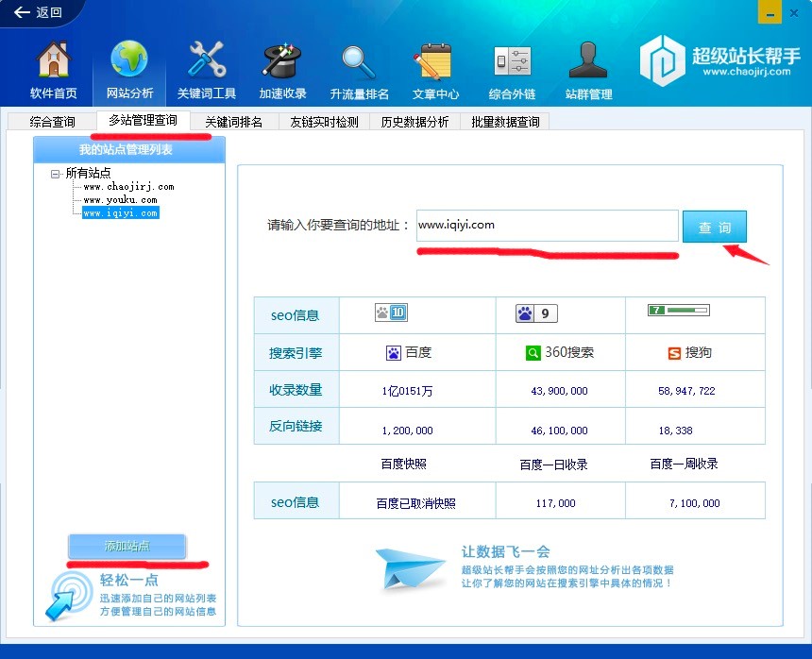
Task: Open the 批量数据查询 tab
Action: click(x=505, y=122)
